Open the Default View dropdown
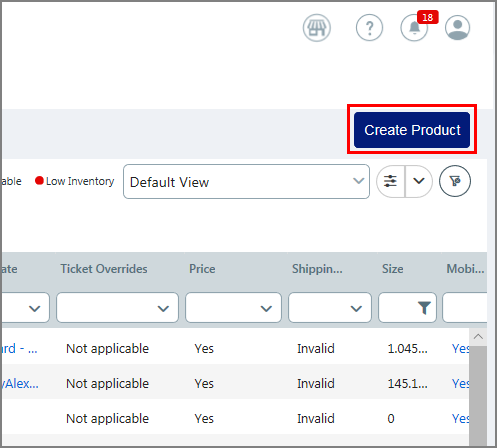 [x=246, y=182]
